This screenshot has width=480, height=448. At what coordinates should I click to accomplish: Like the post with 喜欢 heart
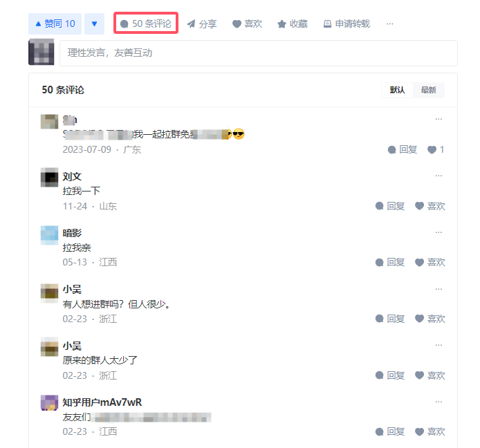(x=247, y=24)
